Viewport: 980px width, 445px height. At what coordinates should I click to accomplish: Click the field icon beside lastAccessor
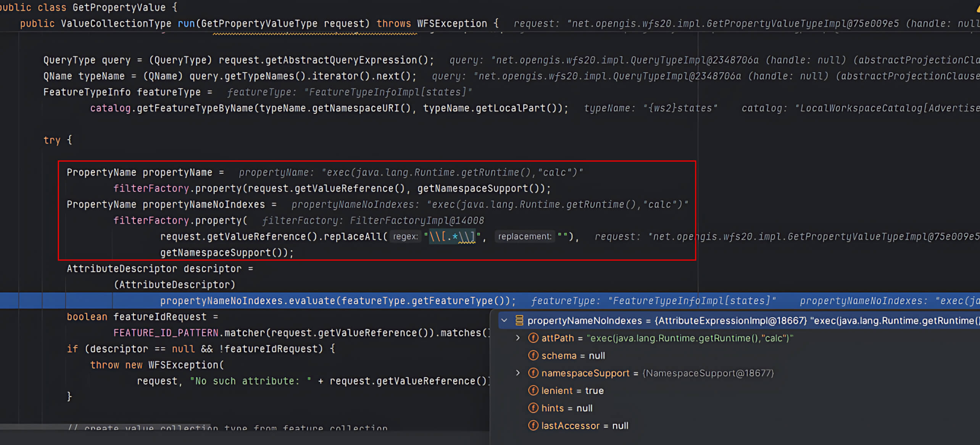point(533,426)
